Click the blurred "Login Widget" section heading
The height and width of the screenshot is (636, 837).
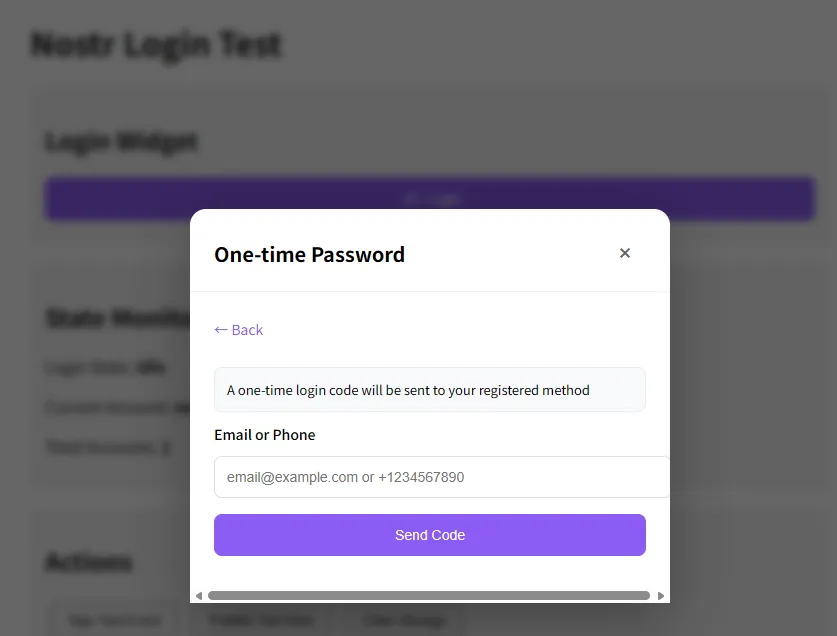click(121, 142)
